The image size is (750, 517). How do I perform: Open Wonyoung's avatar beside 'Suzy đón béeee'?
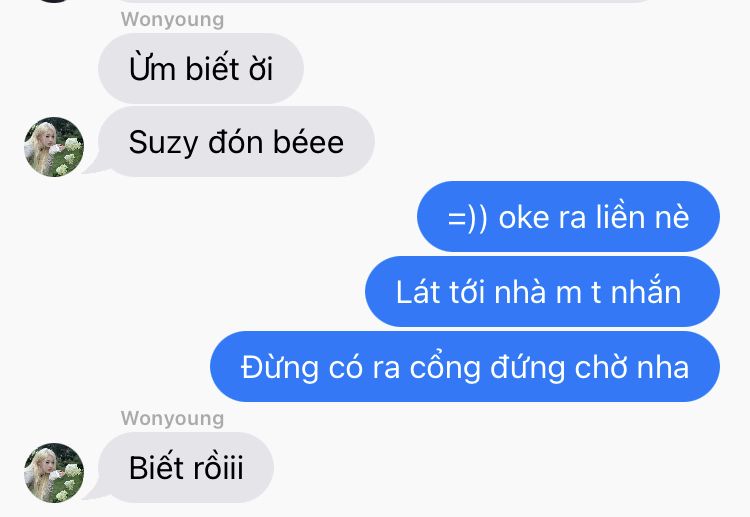(54, 147)
